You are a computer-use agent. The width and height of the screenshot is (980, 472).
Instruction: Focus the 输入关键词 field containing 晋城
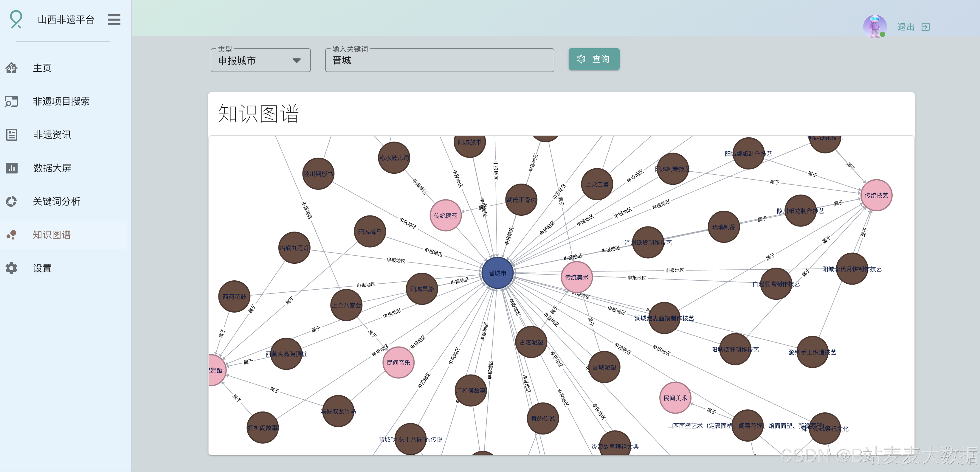(439, 60)
